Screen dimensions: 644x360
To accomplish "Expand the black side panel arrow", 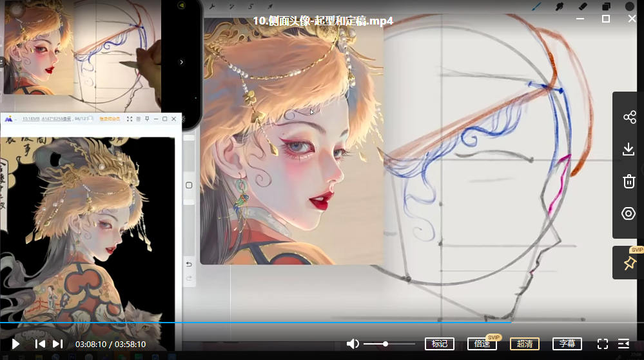I will (182, 62).
